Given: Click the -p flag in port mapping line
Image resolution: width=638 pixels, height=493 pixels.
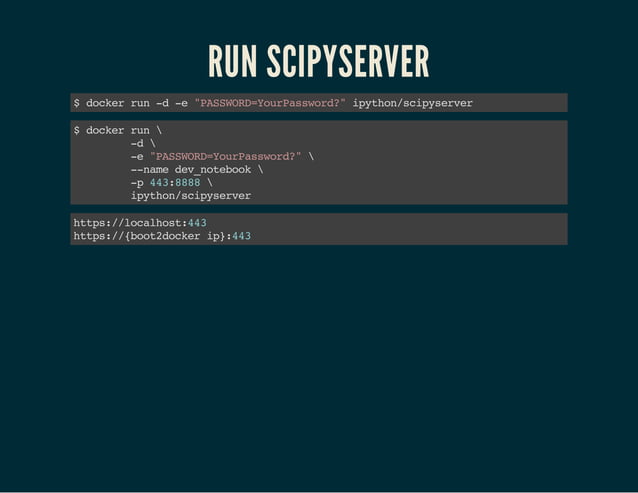Looking at the screenshot, I should 137,183.
